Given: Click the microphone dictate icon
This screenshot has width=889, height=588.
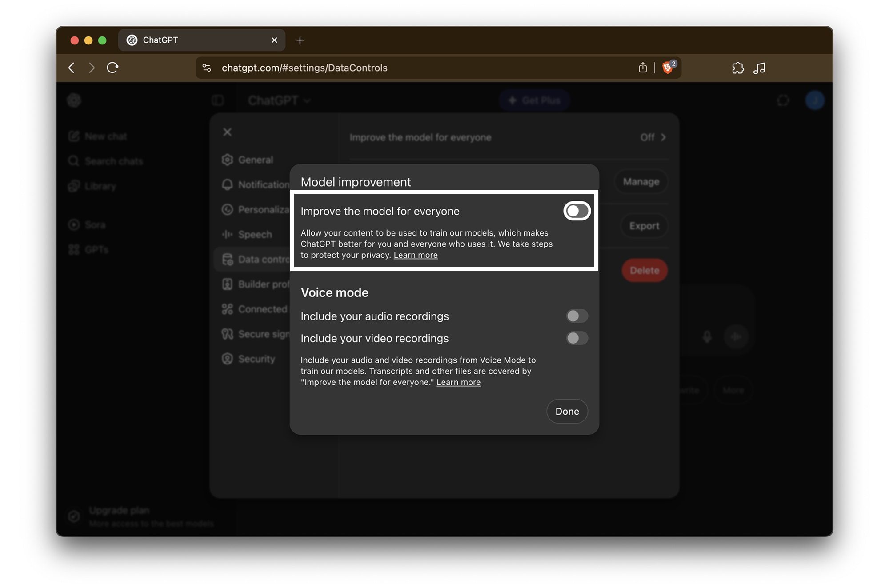Looking at the screenshot, I should 707,337.
